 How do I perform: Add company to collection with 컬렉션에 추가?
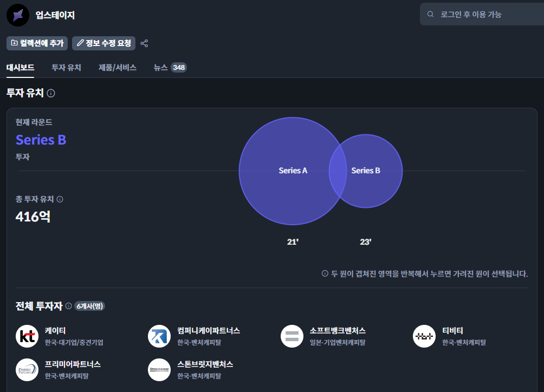click(x=37, y=43)
